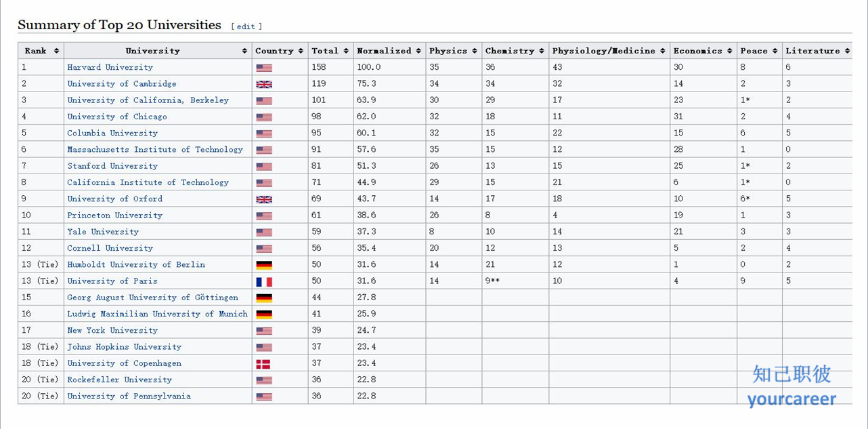Open Ludwig Maximilian University of Munich link

tap(157, 314)
